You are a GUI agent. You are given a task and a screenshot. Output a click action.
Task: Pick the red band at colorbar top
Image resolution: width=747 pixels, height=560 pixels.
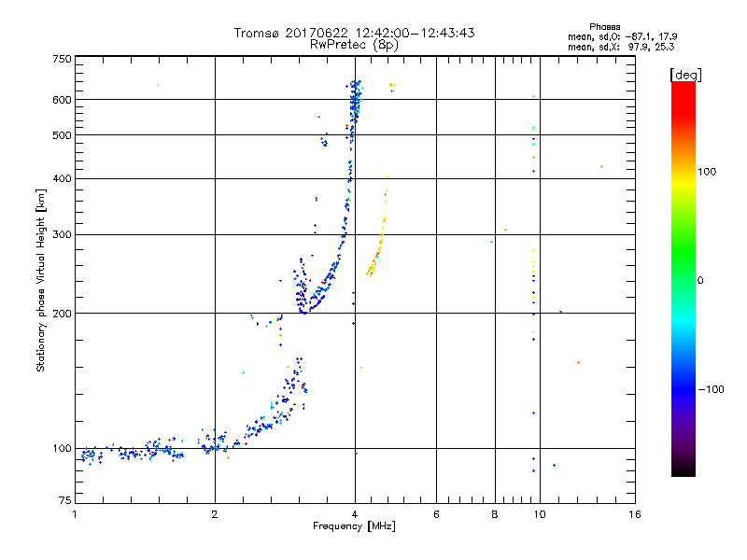click(683, 89)
